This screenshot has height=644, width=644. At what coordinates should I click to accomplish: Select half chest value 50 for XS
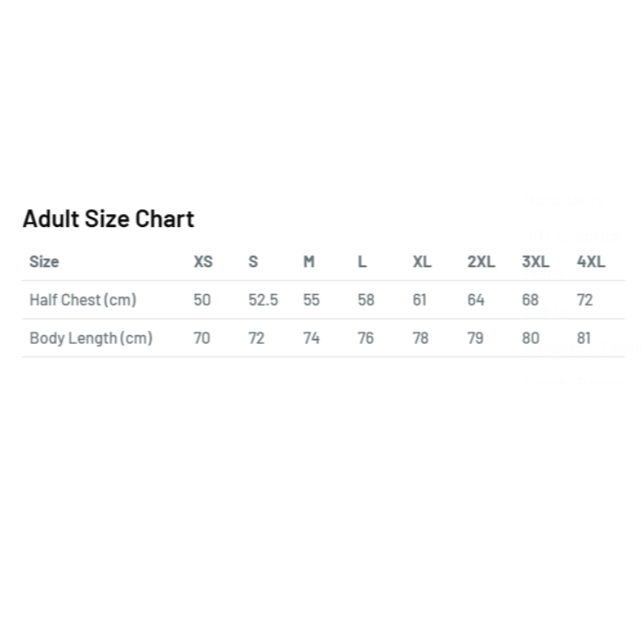pyautogui.click(x=202, y=300)
